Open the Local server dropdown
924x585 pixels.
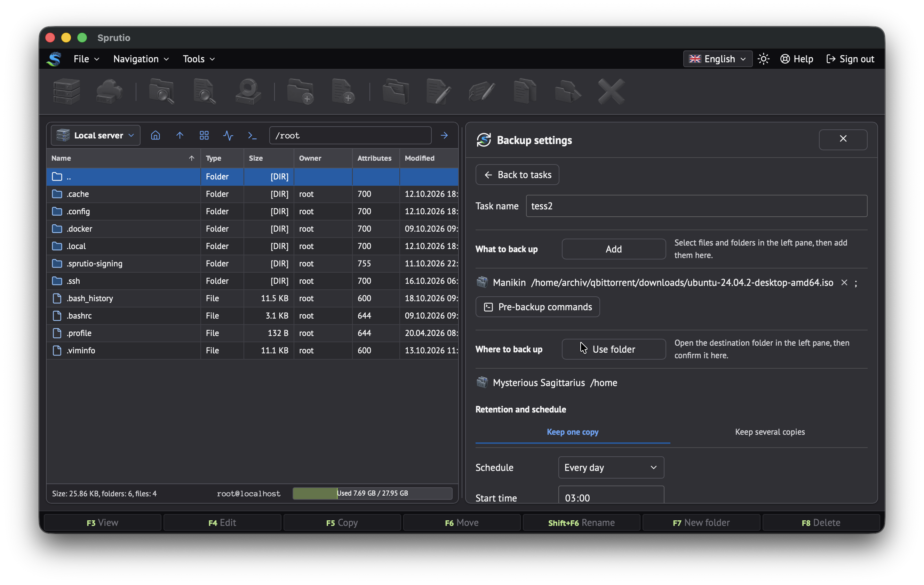(x=96, y=135)
